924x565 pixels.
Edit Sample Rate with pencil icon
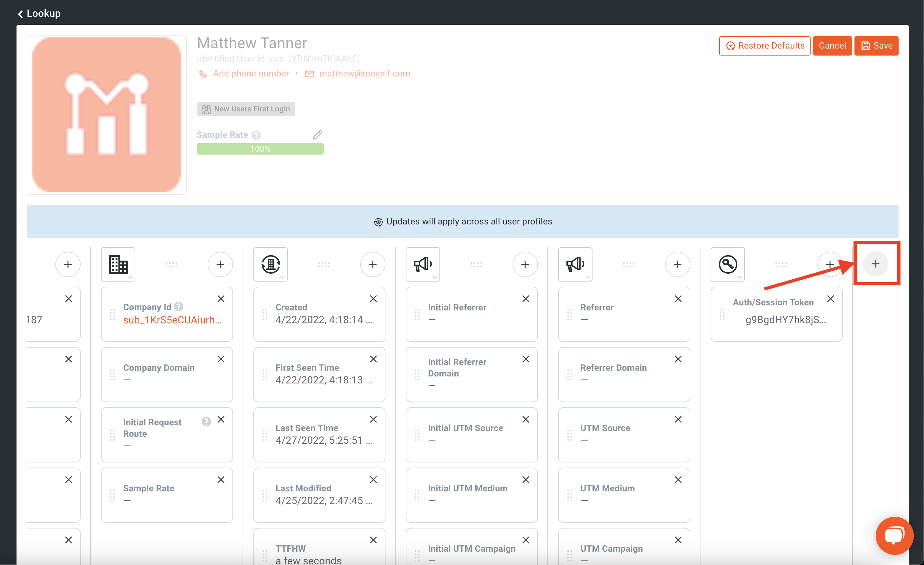317,135
